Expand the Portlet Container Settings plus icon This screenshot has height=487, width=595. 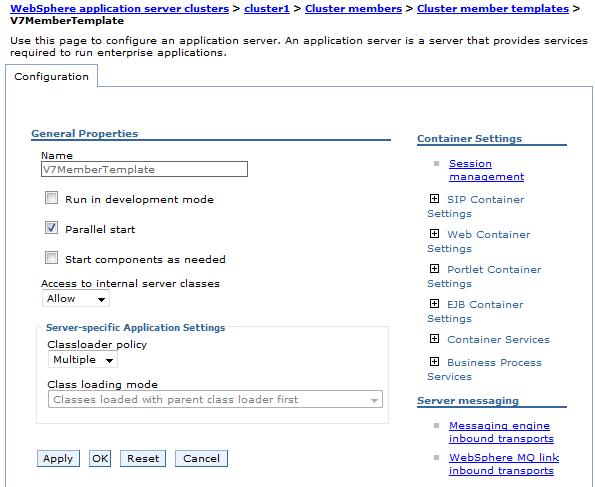[x=434, y=268]
